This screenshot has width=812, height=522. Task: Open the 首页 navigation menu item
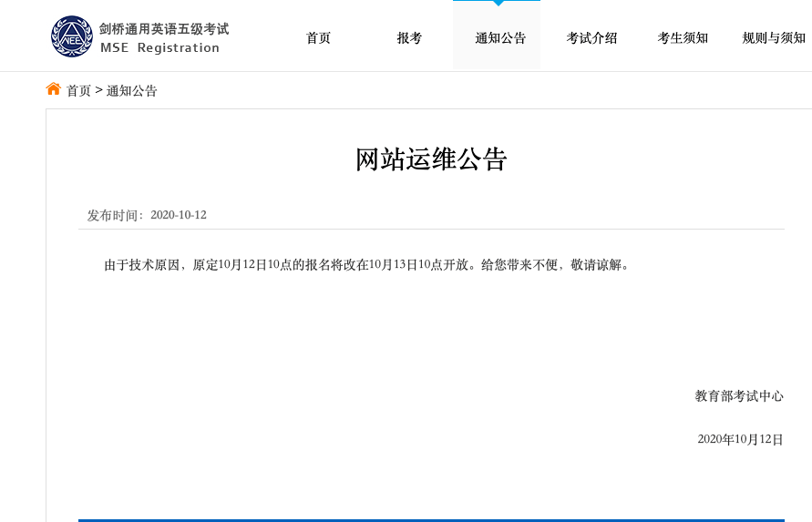(x=318, y=37)
